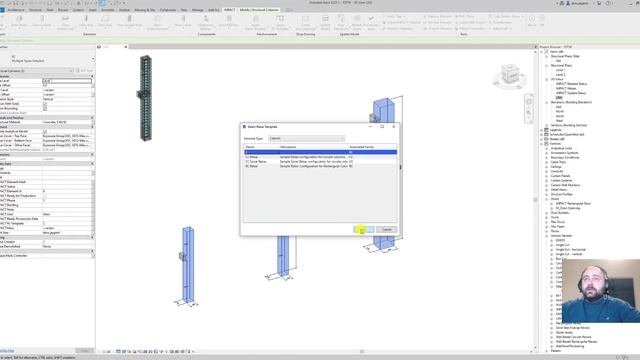This screenshot has width=640, height=360.
Task: Toggle the Moves With Grids checkbox
Action: pyautogui.click(x=45, y=104)
